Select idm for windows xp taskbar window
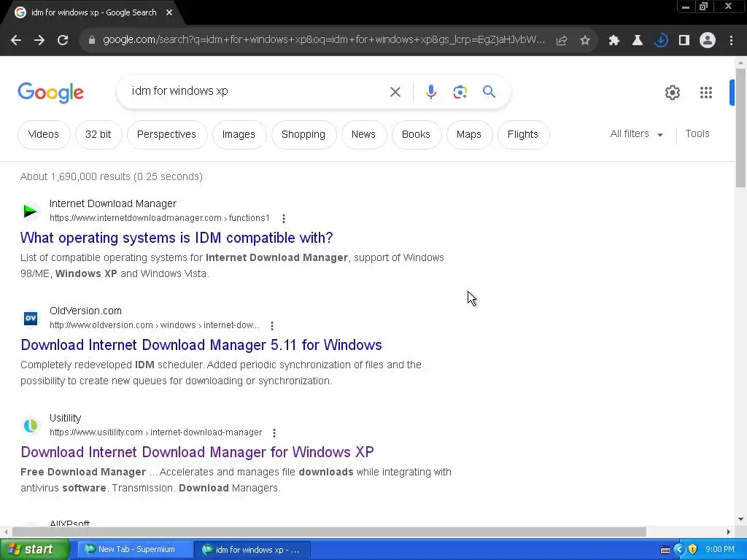This screenshot has height=560, width=747. coord(252,550)
